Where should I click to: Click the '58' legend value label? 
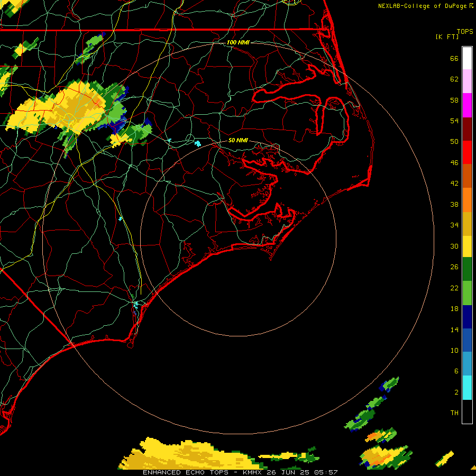454,100
